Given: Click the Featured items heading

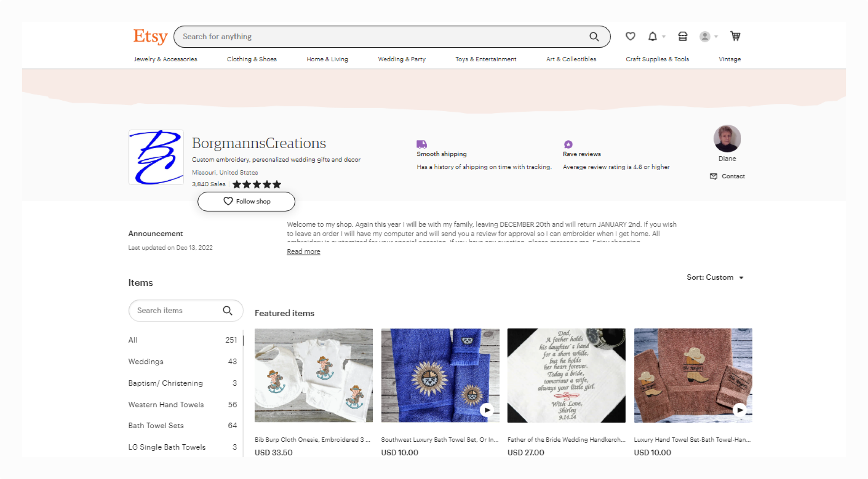Looking at the screenshot, I should tap(284, 313).
